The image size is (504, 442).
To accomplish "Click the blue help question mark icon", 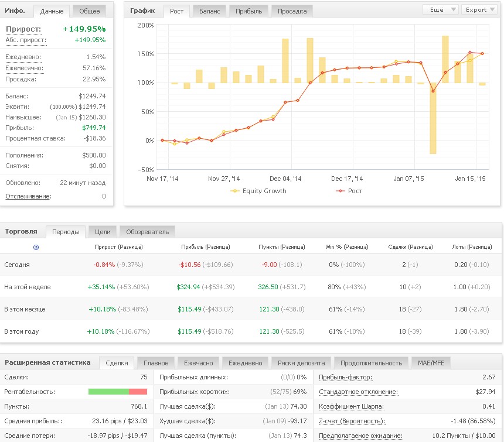I will tap(36, 248).
